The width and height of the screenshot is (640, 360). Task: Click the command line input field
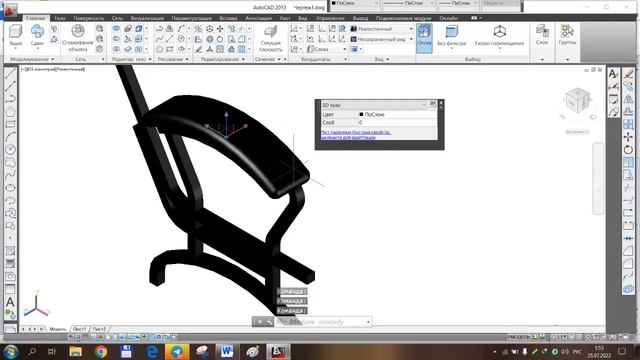tap(322, 322)
